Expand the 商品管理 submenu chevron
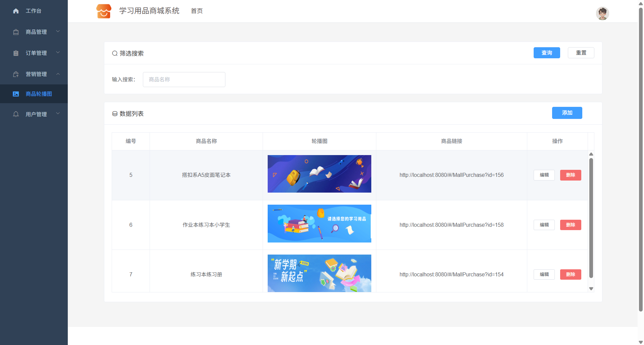This screenshot has width=644, height=345. pyautogui.click(x=58, y=31)
